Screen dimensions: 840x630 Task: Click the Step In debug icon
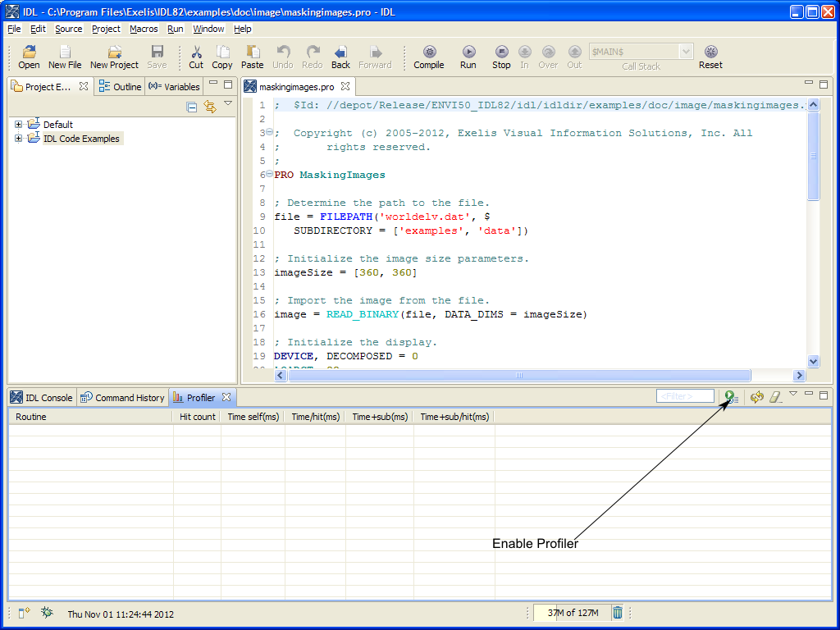[x=524, y=57]
